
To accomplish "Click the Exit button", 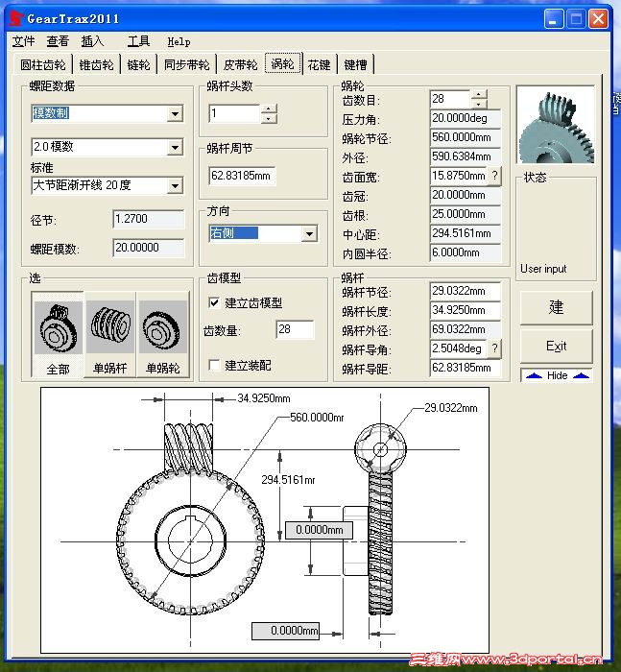I will coord(557,346).
